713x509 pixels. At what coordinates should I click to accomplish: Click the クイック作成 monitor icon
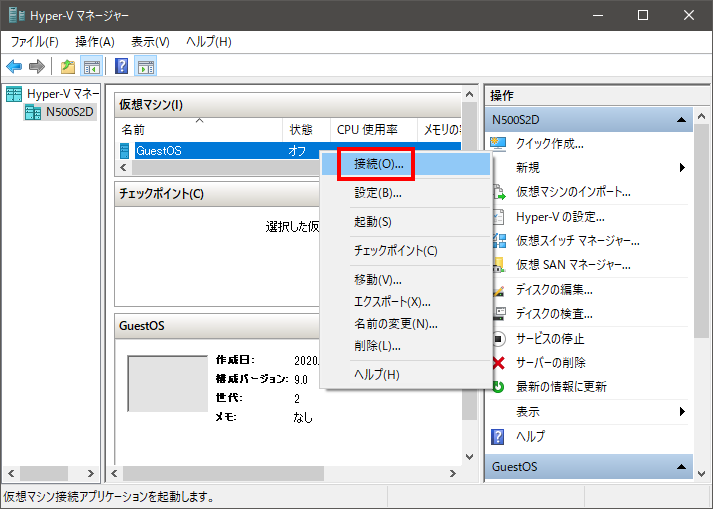[498, 144]
